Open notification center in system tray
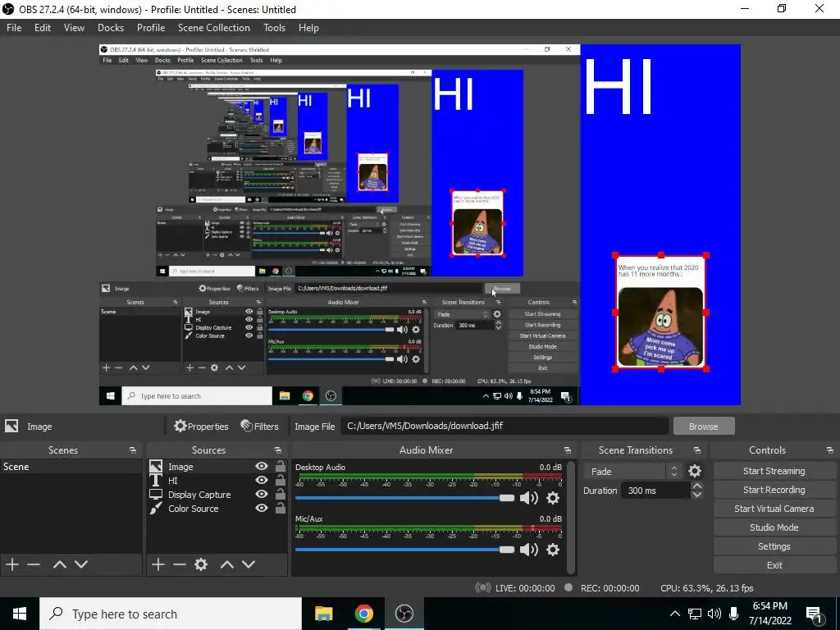This screenshot has height=630, width=840. [x=814, y=614]
